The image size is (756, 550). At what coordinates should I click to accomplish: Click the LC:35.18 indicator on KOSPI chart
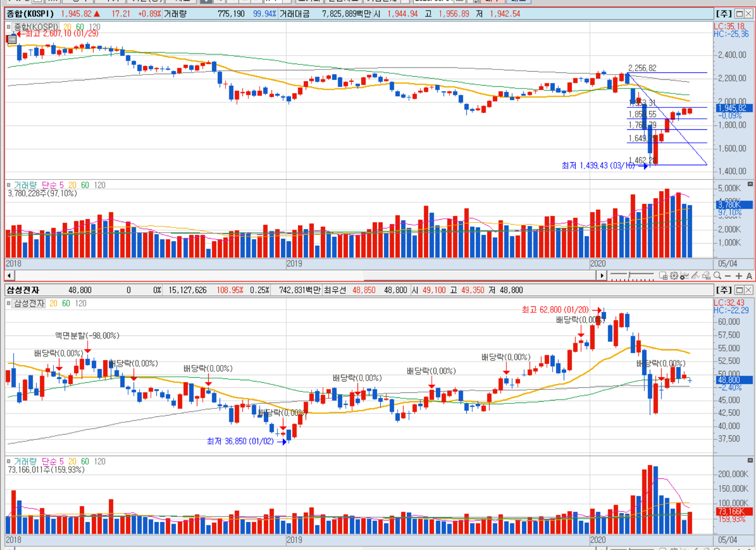pyautogui.click(x=729, y=26)
